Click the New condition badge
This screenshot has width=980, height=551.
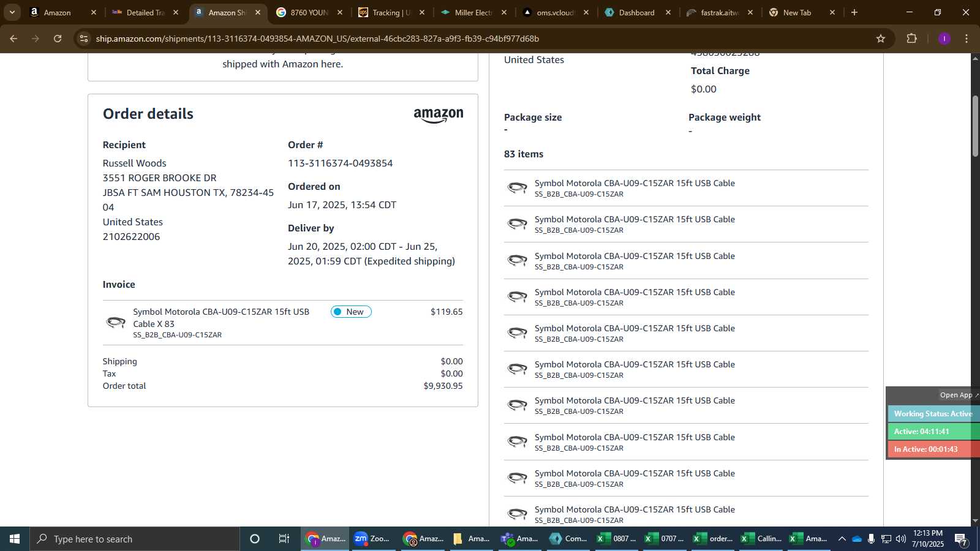click(351, 312)
